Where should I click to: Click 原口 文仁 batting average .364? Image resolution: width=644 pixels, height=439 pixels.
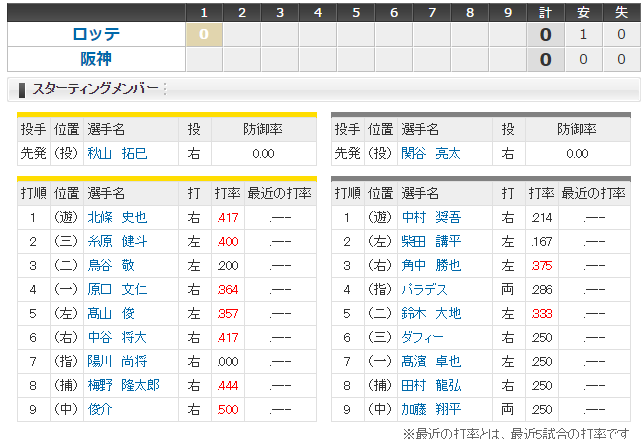click(x=228, y=290)
